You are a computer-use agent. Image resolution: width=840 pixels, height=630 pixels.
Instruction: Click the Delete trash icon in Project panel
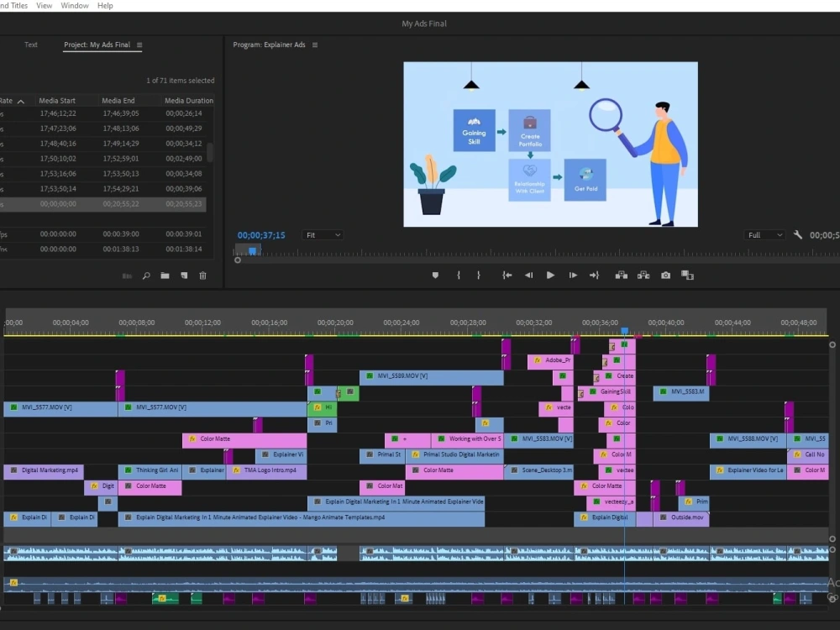click(x=203, y=276)
